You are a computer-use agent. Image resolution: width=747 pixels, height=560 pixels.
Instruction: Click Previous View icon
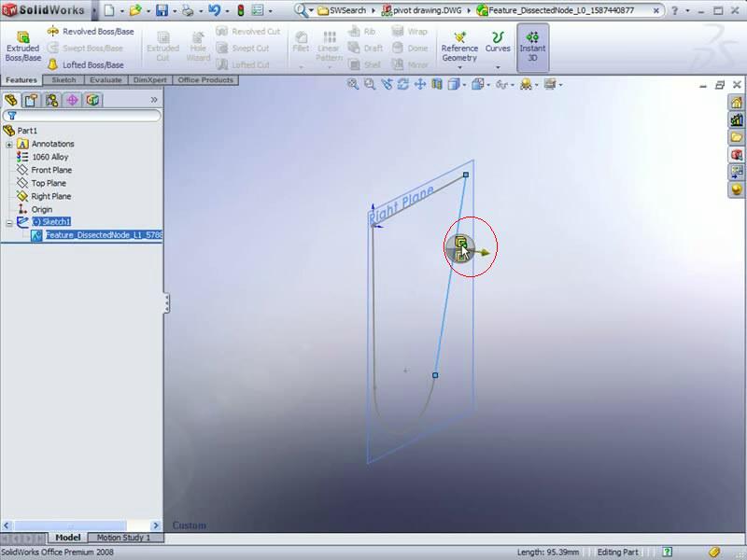(387, 84)
